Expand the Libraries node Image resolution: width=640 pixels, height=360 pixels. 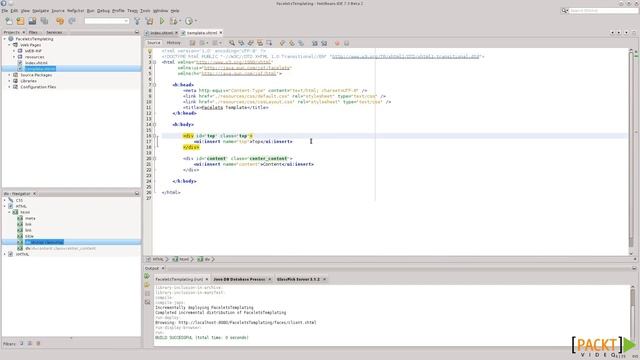point(9,81)
